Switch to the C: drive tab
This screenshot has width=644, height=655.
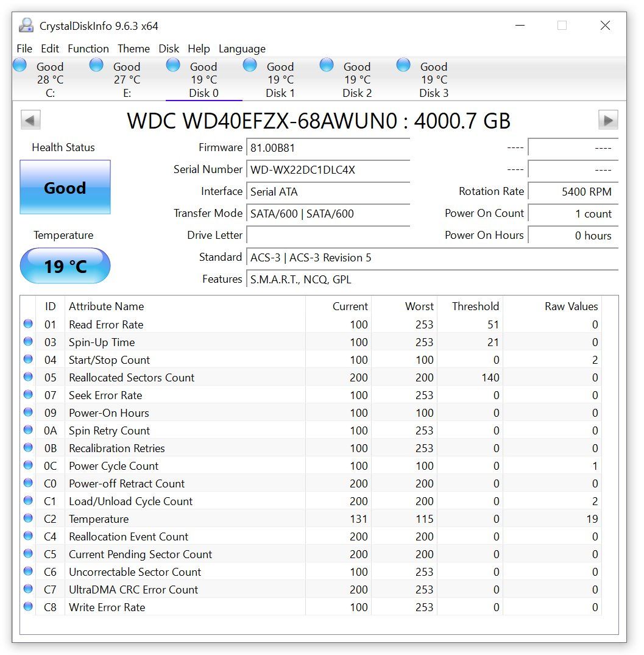[x=50, y=79]
